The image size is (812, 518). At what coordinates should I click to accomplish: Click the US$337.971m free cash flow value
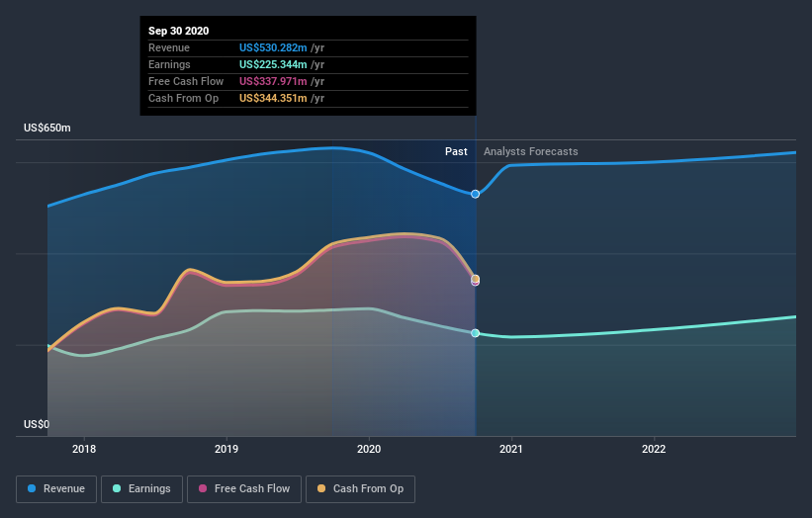pos(273,81)
